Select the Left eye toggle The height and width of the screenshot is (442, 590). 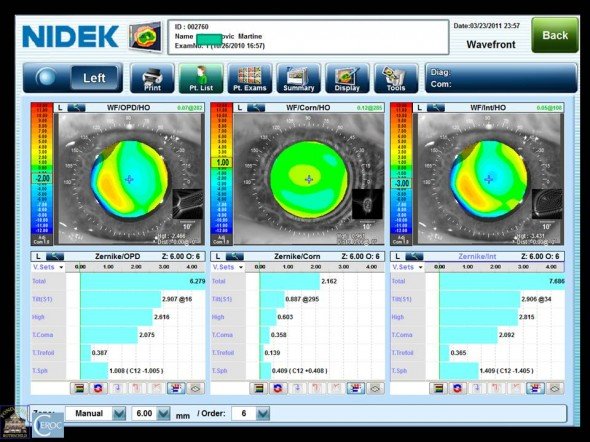pos(94,78)
